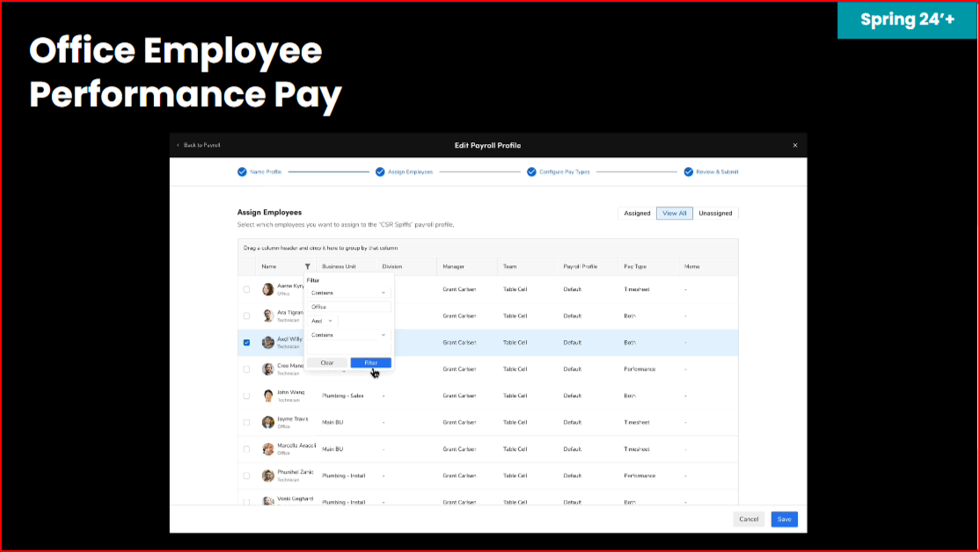Click John Wang's avatar photo
This screenshot has width=980, height=552.
click(268, 396)
